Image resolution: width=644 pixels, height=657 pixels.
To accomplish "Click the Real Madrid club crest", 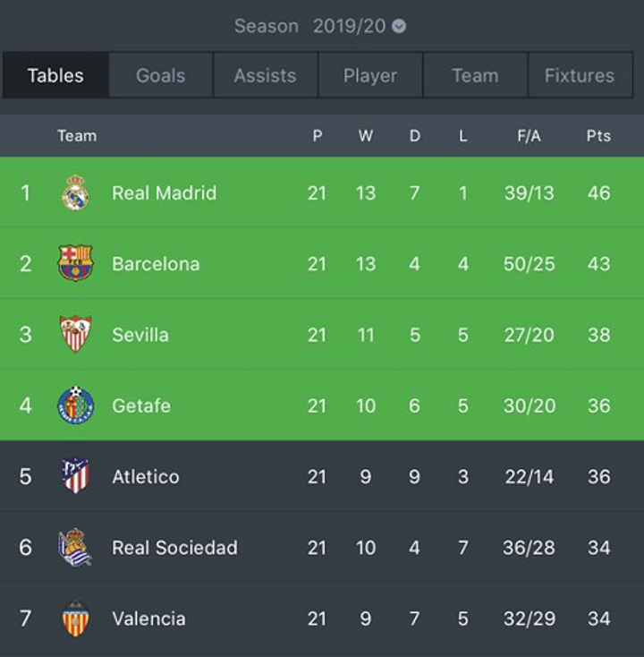I will [75, 192].
